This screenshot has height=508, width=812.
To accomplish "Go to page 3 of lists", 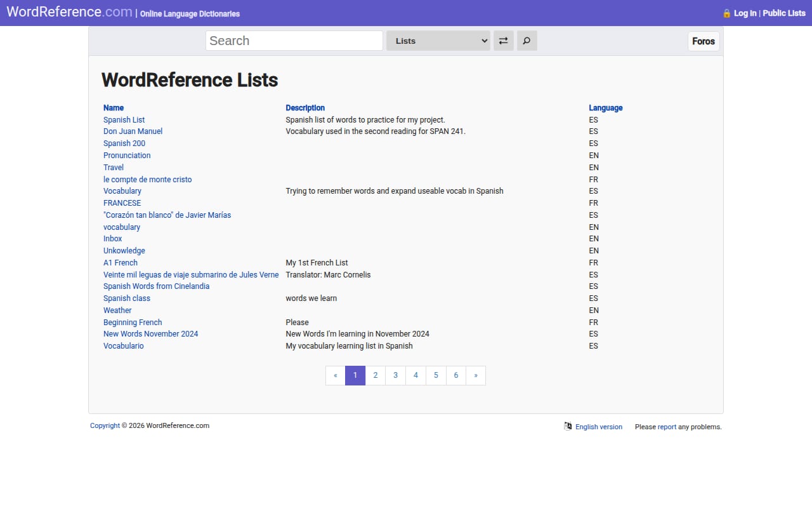I will [395, 375].
